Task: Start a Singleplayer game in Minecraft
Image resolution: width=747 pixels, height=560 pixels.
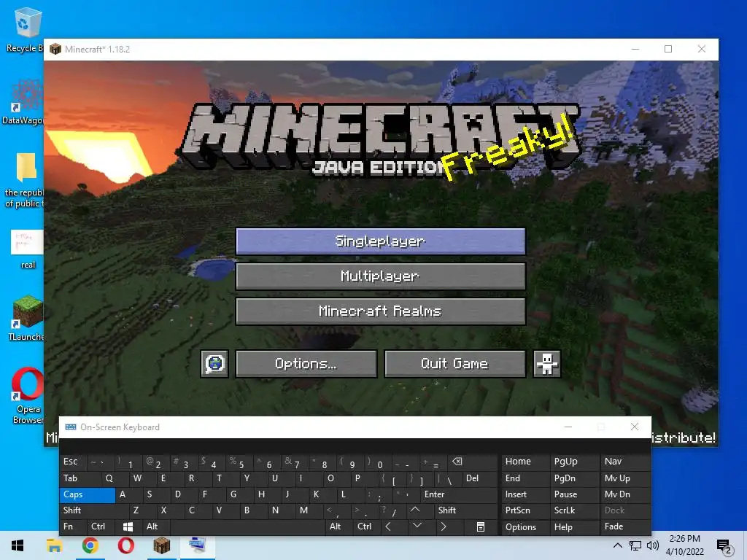Action: coord(381,241)
